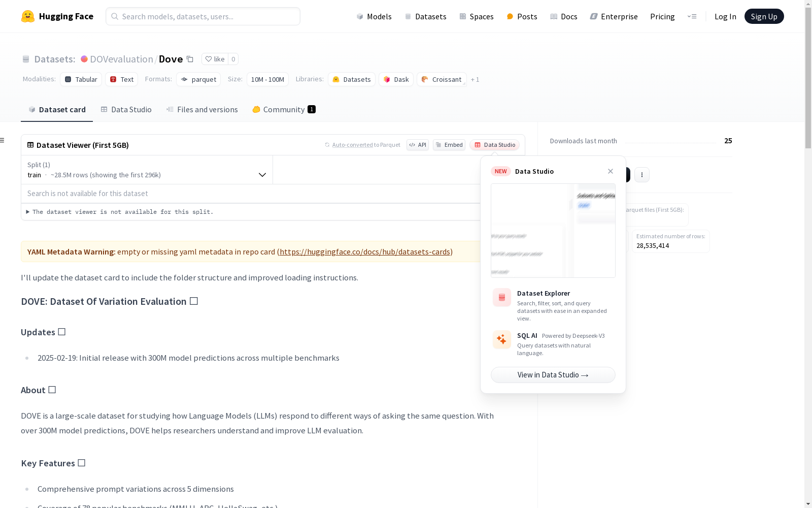Viewport: 812px width, 508px height.
Task: Open the Community tab
Action: [x=284, y=109]
